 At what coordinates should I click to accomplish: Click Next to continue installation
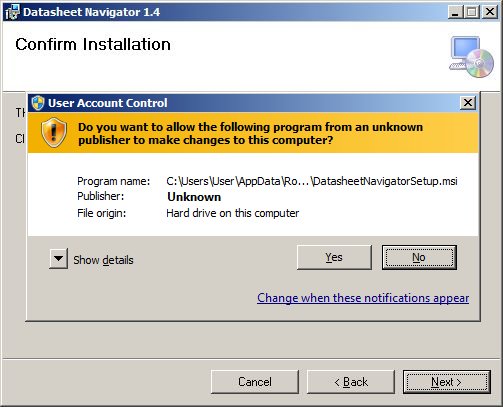(447, 382)
